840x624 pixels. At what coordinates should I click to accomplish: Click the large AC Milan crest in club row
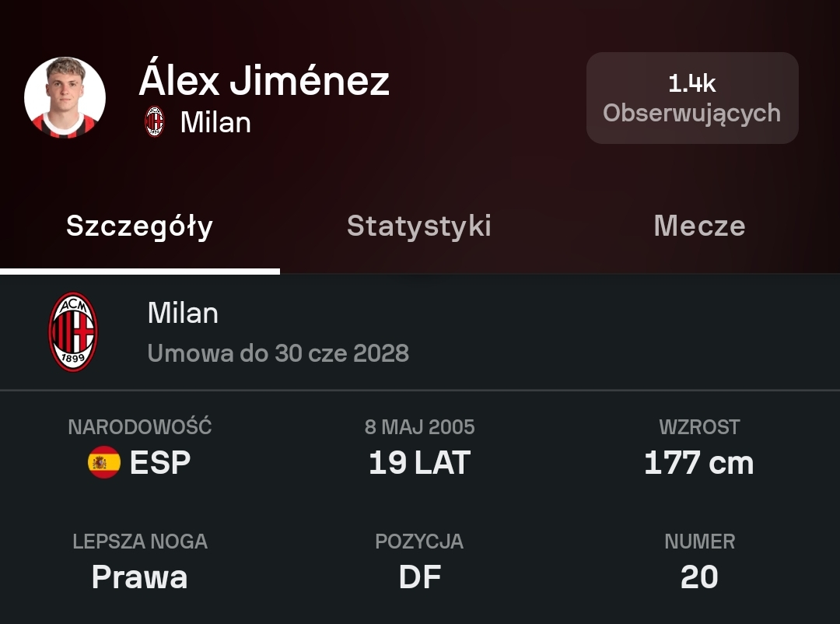click(x=73, y=332)
